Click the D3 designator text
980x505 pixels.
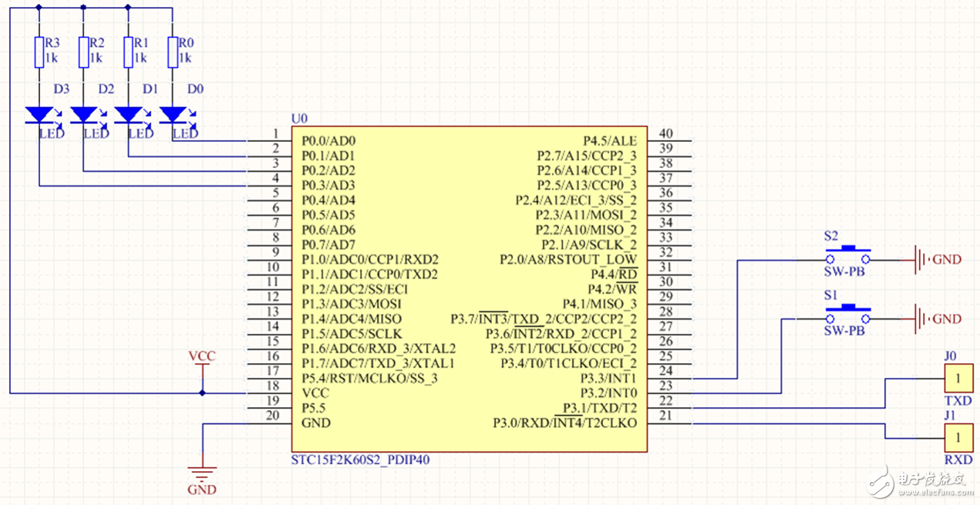61,89
